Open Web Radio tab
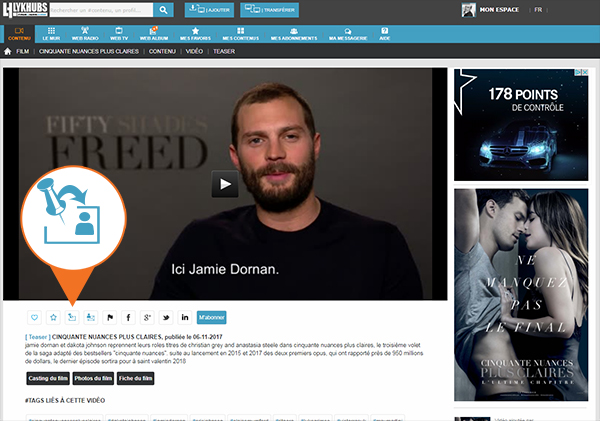The height and width of the screenshot is (421, 600). pos(85,34)
